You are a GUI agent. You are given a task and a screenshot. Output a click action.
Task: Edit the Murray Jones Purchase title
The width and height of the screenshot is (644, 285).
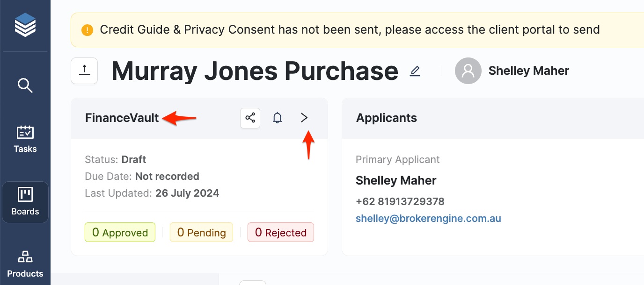415,71
